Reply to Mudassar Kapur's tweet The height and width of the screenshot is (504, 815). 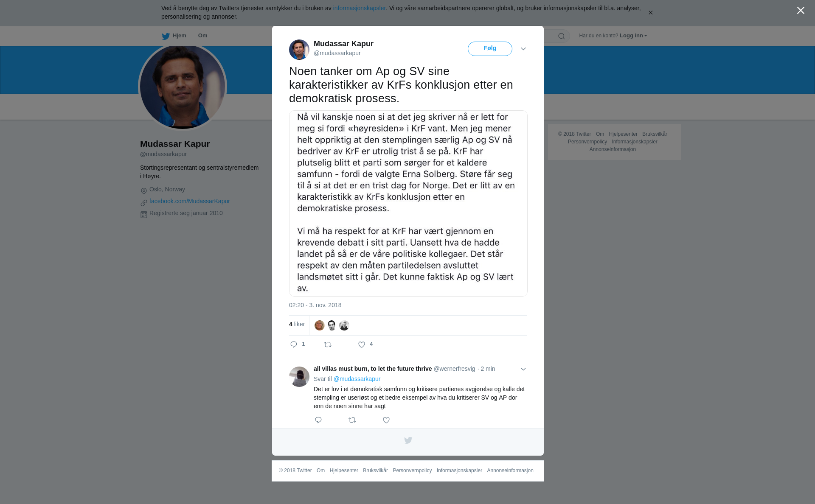(294, 344)
